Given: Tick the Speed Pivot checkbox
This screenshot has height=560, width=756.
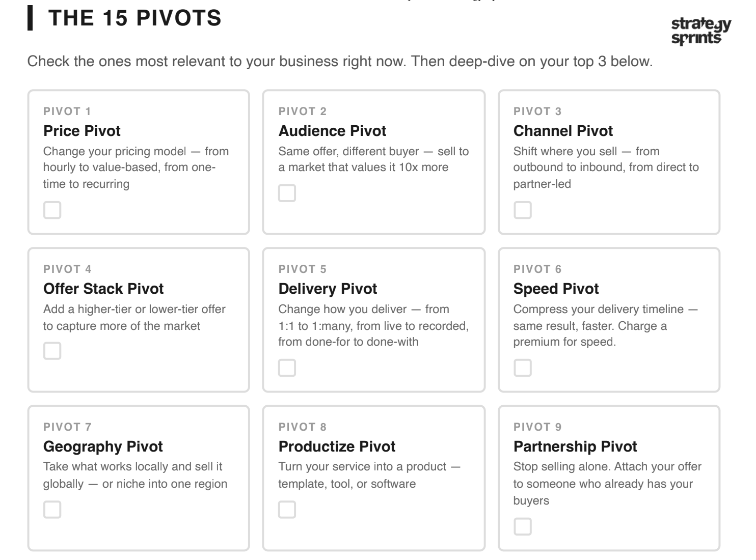Looking at the screenshot, I should pos(522,368).
